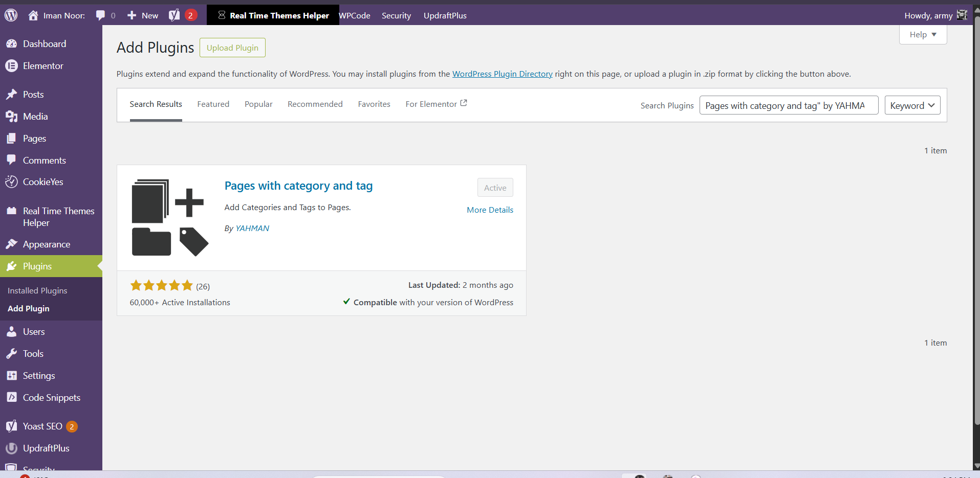Expand the Help dropdown panel
This screenshot has width=980, height=478.
tap(923, 35)
